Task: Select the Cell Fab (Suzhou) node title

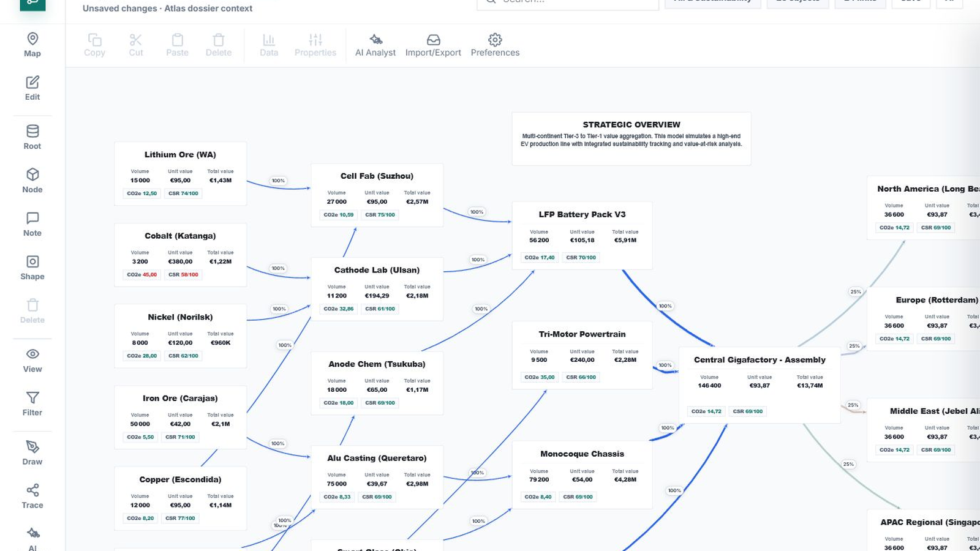Action: [x=377, y=176]
